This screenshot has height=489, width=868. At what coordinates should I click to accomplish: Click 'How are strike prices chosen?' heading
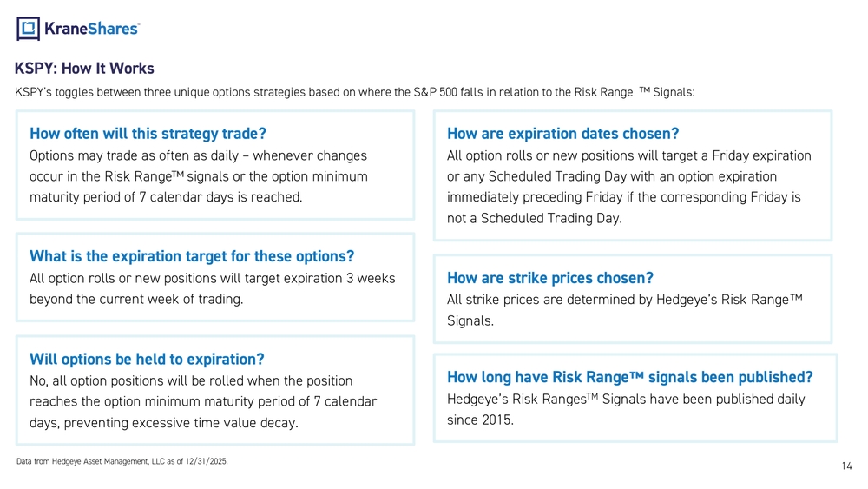[549, 278]
